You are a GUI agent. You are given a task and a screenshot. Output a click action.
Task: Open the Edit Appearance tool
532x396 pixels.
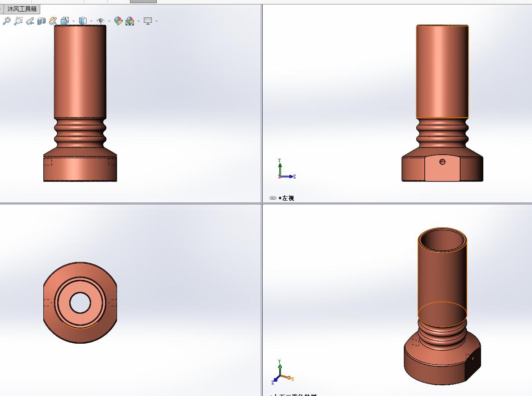pos(118,21)
